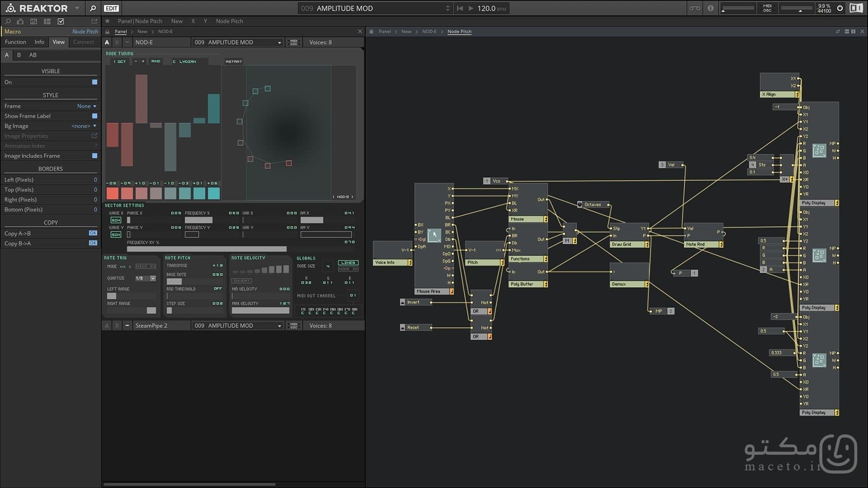Click the NOD-E MIDI OSC icon
This screenshot has height=488, width=868.
pyautogui.click(x=294, y=42)
